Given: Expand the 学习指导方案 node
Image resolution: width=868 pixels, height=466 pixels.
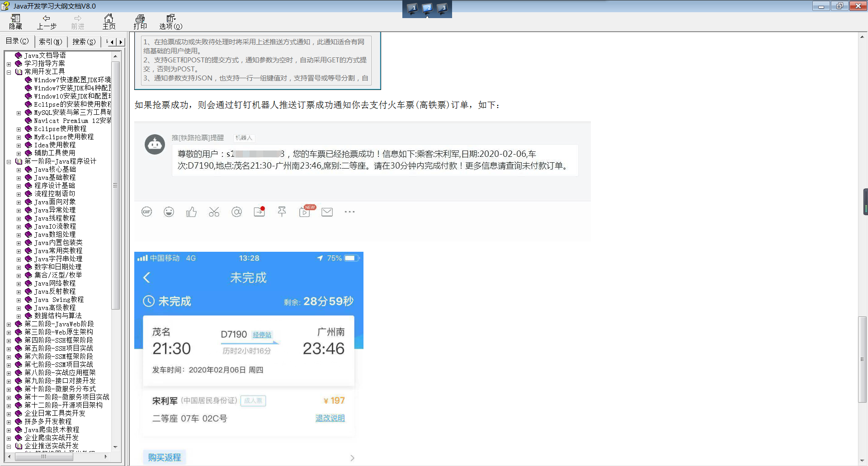Looking at the screenshot, I should coord(9,64).
